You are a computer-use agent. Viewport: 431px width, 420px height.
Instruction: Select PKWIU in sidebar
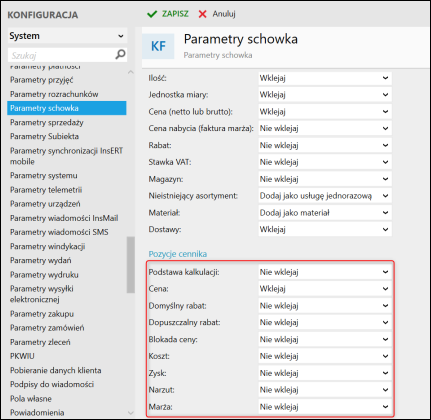coord(22,356)
